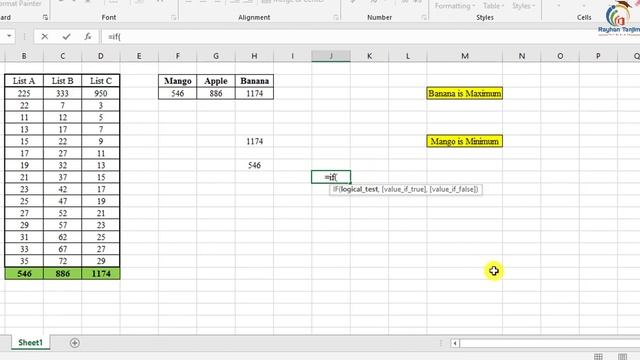Click cell 35 in List A
640x360 pixels.
pyautogui.click(x=24, y=261)
